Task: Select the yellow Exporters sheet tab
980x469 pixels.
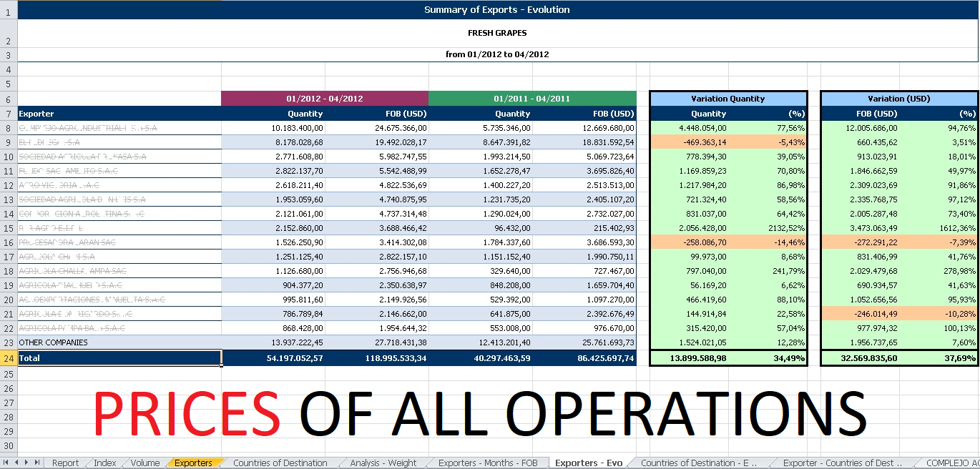Action: (x=193, y=463)
